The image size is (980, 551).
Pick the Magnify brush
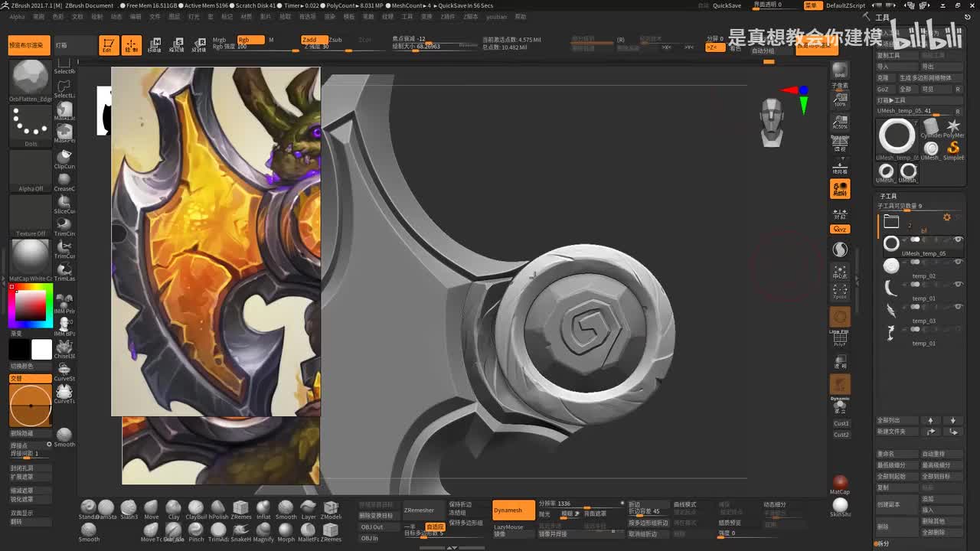click(x=263, y=531)
